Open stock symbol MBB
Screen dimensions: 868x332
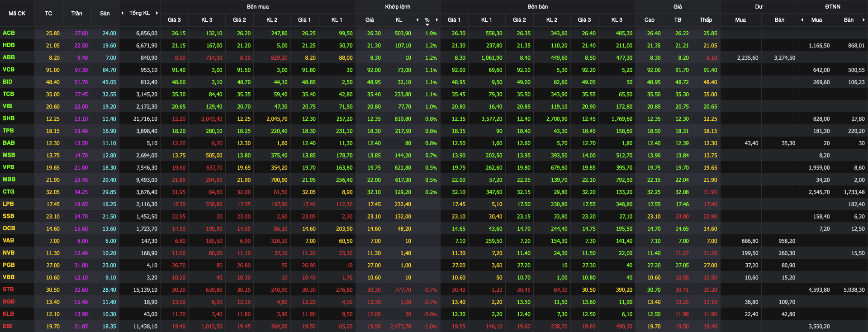[x=9, y=180]
